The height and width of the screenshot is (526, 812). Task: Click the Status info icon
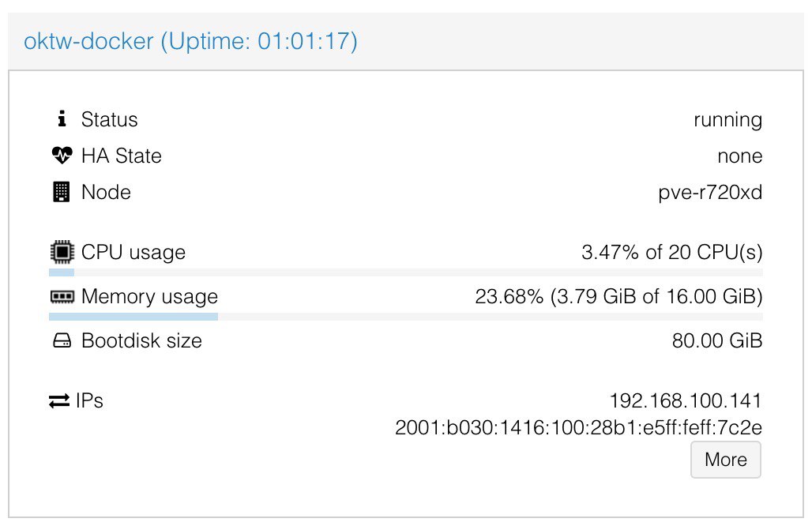62,118
